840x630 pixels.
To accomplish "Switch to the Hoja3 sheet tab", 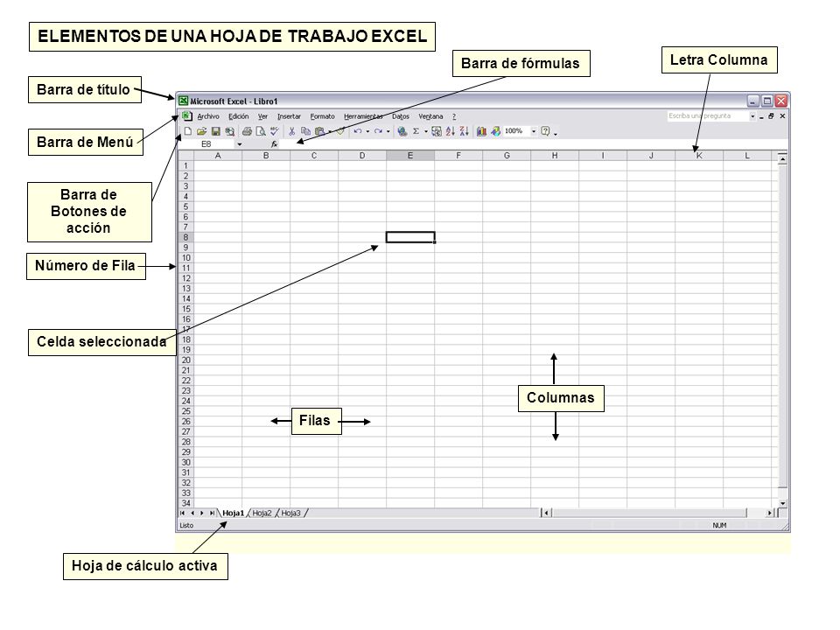I will click(290, 514).
